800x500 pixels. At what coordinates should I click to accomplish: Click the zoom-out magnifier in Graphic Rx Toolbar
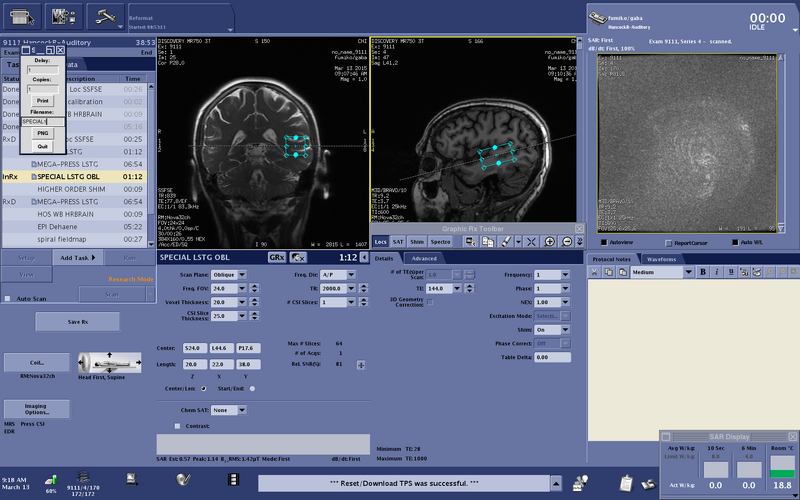click(x=567, y=242)
